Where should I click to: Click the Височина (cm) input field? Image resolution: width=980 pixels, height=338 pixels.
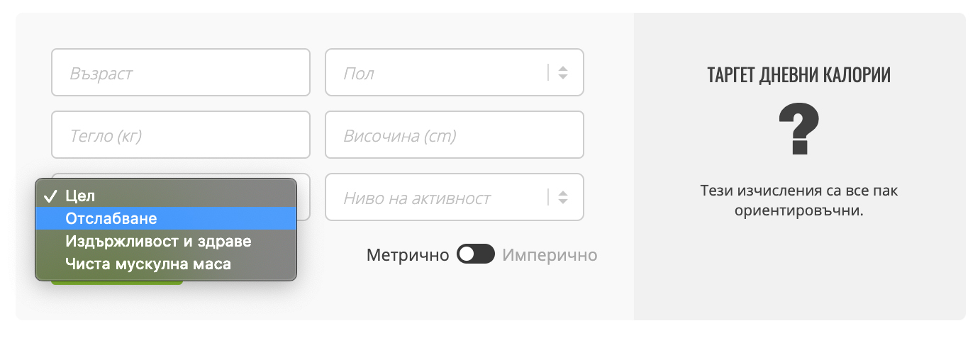pos(454,135)
